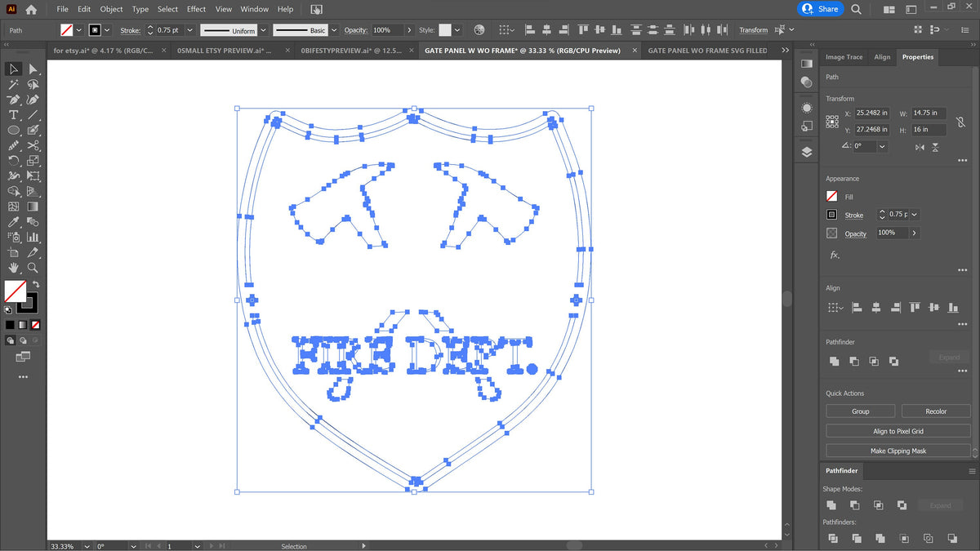Select the Rotate tool
This screenshot has height=551, width=980.
(14, 161)
